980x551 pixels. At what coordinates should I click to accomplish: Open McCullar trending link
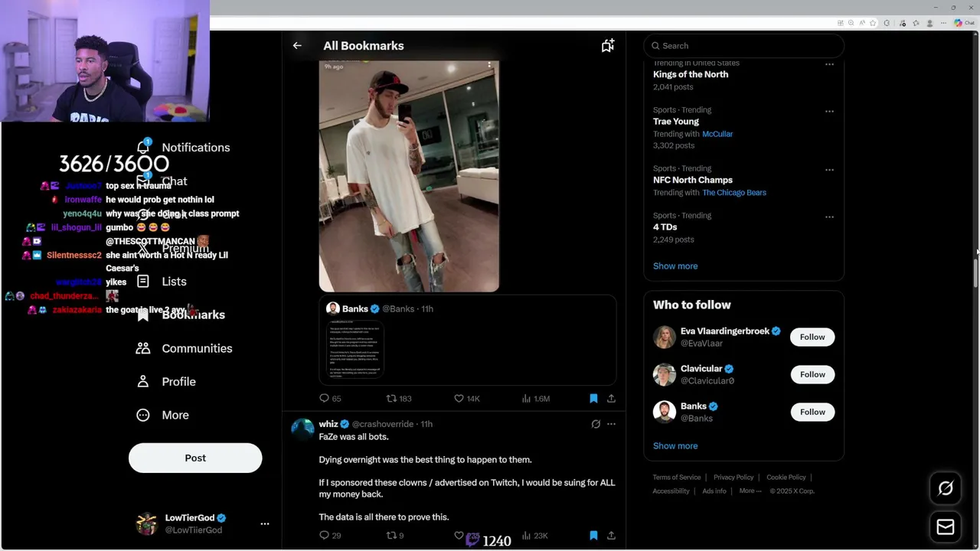click(717, 134)
